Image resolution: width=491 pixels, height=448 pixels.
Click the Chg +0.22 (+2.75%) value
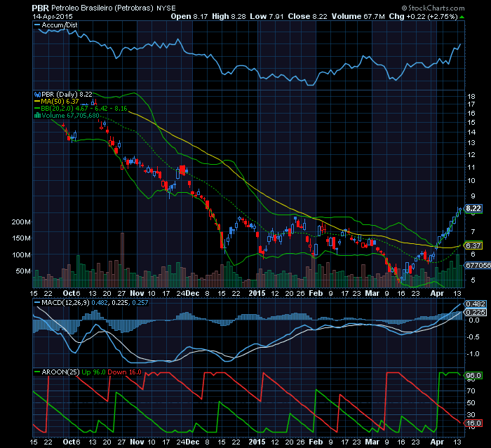pos(424,16)
